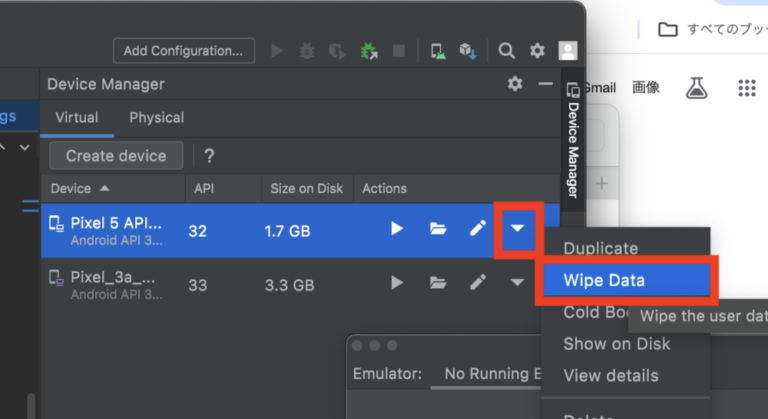The height and width of the screenshot is (419, 768).
Task: Open Device Manager settings gear
Action: tap(515, 85)
